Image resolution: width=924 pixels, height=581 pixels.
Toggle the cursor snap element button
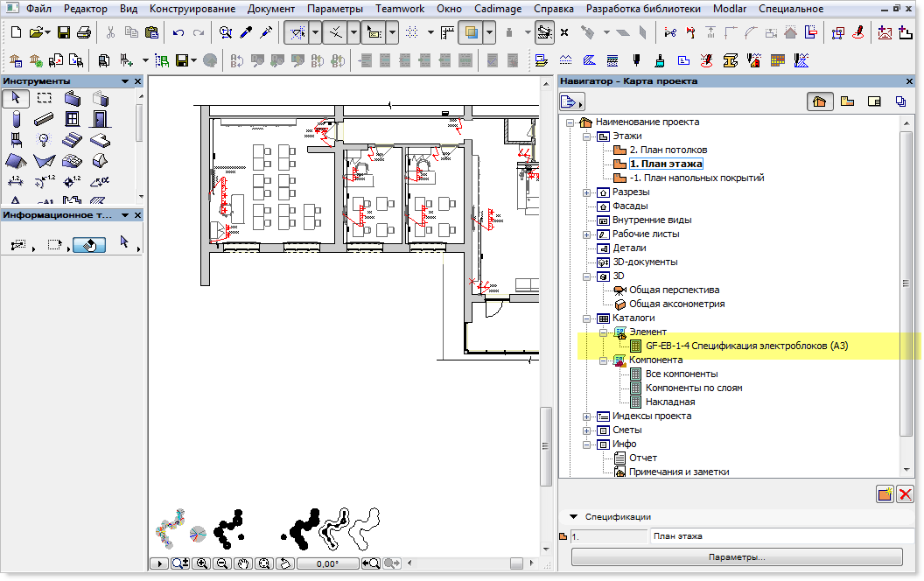pos(374,33)
